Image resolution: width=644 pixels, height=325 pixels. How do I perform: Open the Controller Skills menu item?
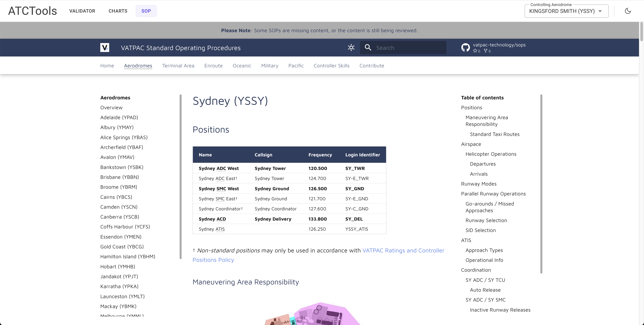[x=331, y=66]
